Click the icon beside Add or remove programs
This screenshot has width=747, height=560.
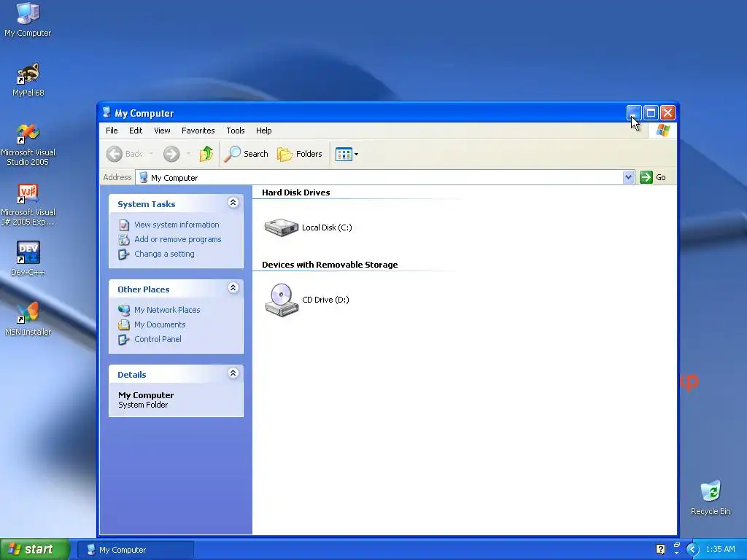click(x=124, y=239)
